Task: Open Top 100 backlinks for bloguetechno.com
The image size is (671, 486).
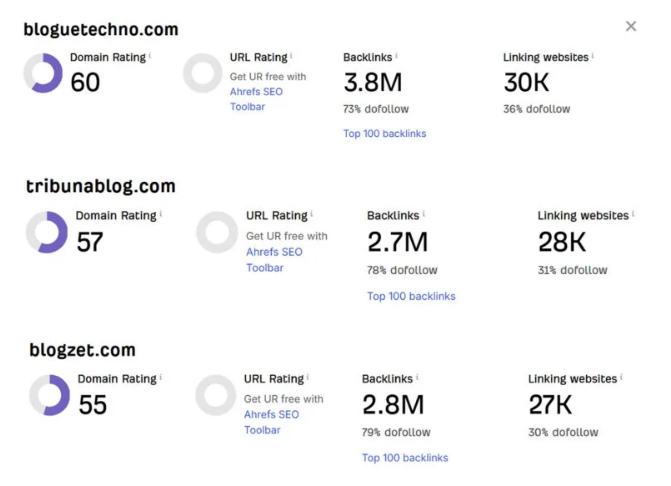Action: [x=385, y=133]
